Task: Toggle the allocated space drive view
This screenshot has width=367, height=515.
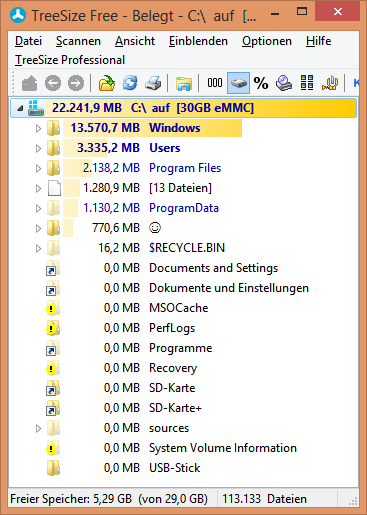Action: 238,83
